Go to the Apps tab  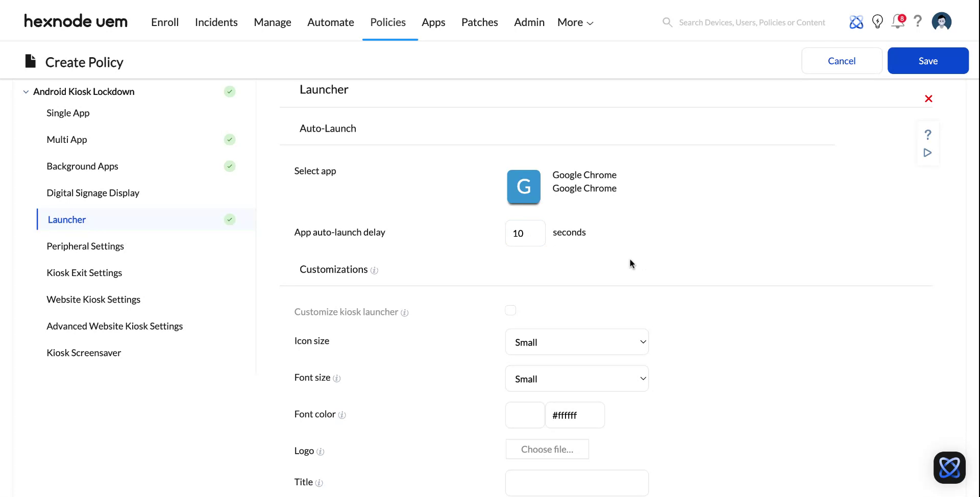[433, 22]
